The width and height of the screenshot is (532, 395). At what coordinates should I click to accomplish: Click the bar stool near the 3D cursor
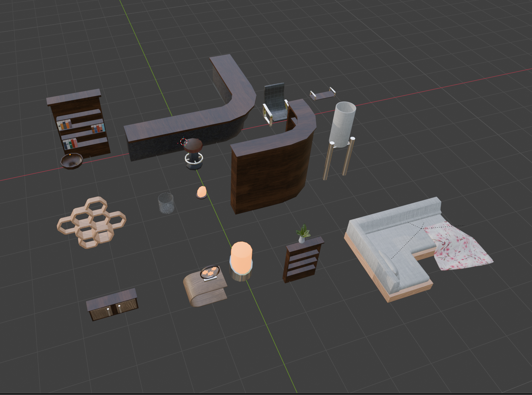(x=194, y=153)
